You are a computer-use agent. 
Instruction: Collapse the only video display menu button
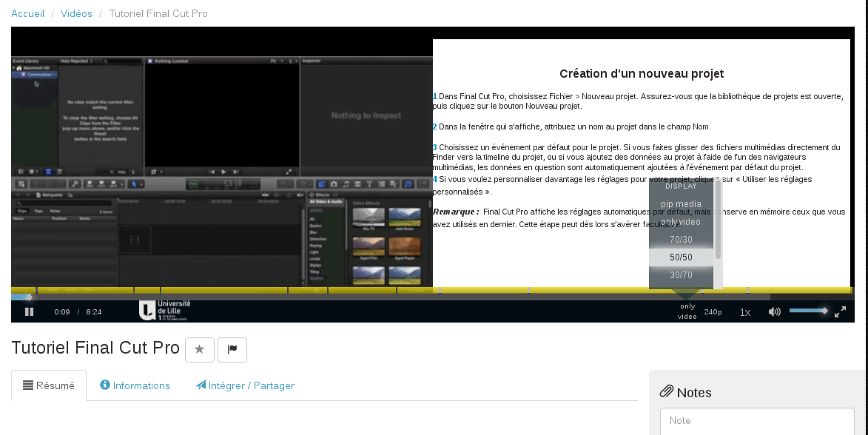pos(687,311)
